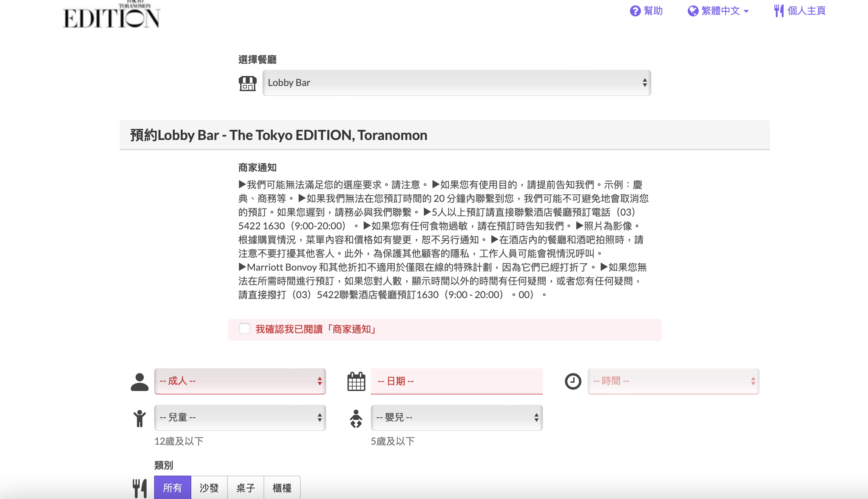Select the 櫃檯 counter category tab
This screenshot has height=499, width=868.
[x=282, y=488]
